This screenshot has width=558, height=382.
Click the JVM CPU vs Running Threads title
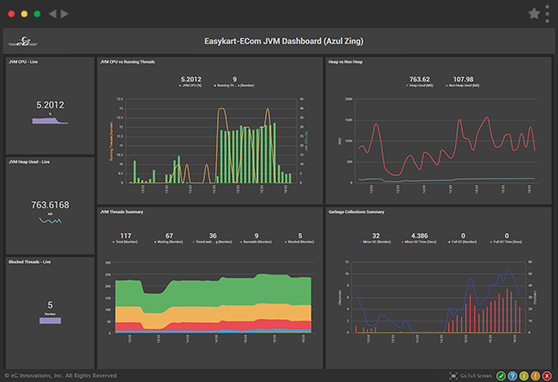click(x=127, y=62)
